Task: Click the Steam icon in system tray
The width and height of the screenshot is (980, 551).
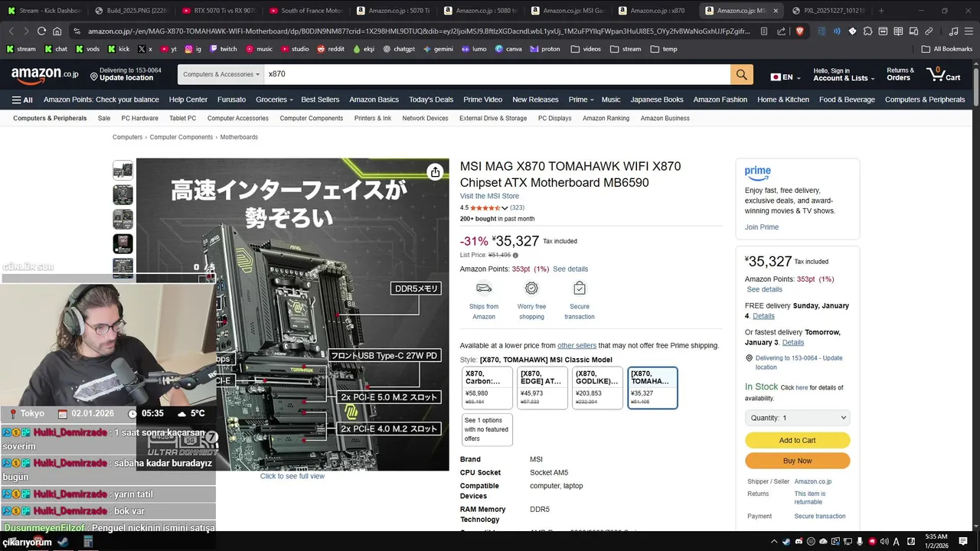Action: coord(787,542)
